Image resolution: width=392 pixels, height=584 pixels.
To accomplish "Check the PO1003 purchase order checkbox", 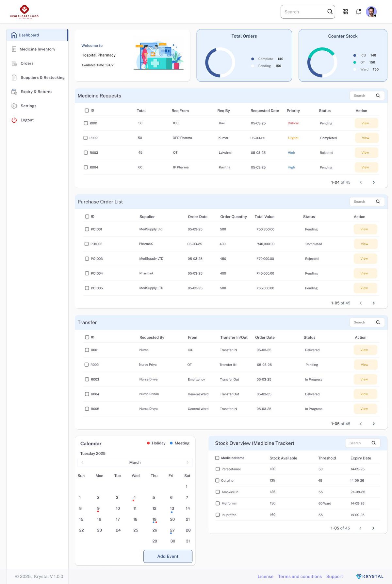I will click(87, 259).
